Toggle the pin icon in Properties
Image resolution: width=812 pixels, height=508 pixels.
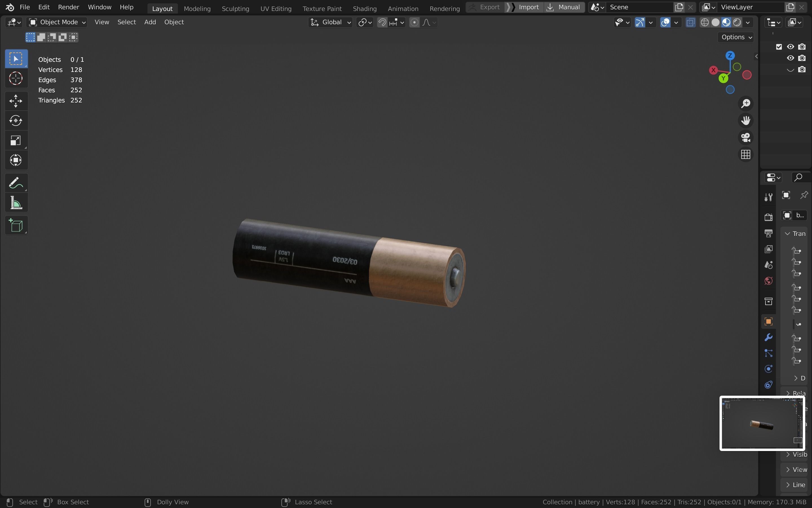pos(804,195)
